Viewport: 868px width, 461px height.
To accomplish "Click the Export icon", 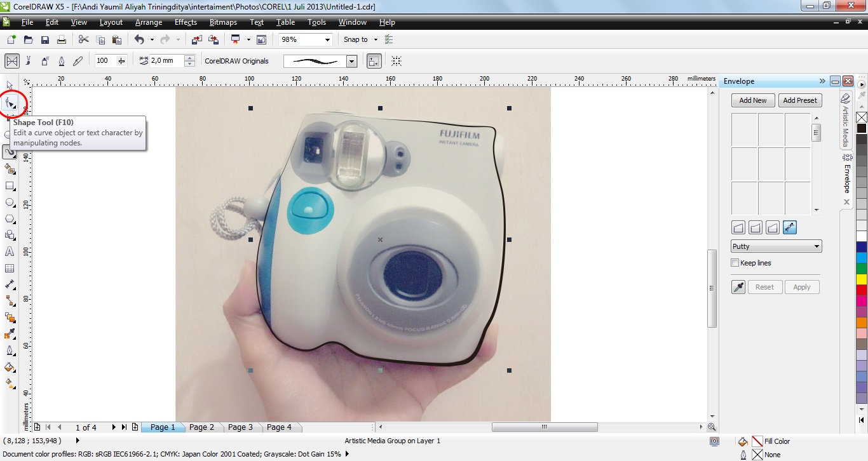I will pyautogui.click(x=214, y=39).
